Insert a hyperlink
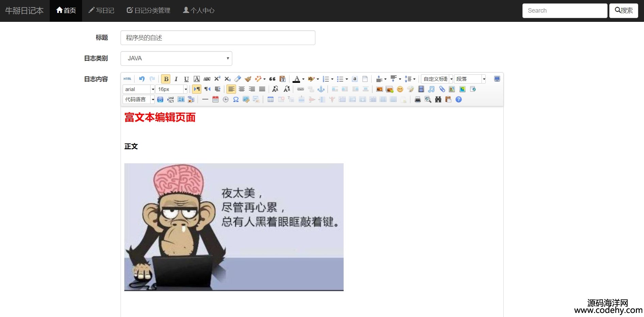This screenshot has height=317, width=644. (300, 89)
